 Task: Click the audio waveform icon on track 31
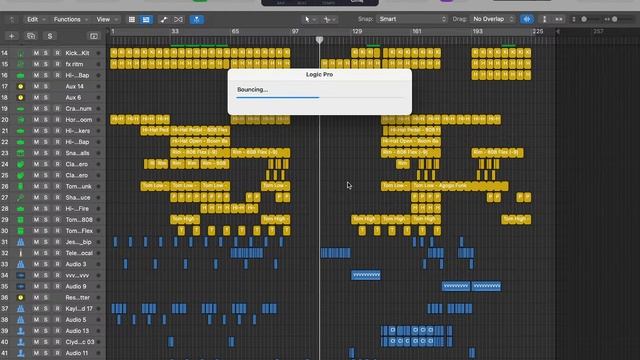(x=20, y=242)
